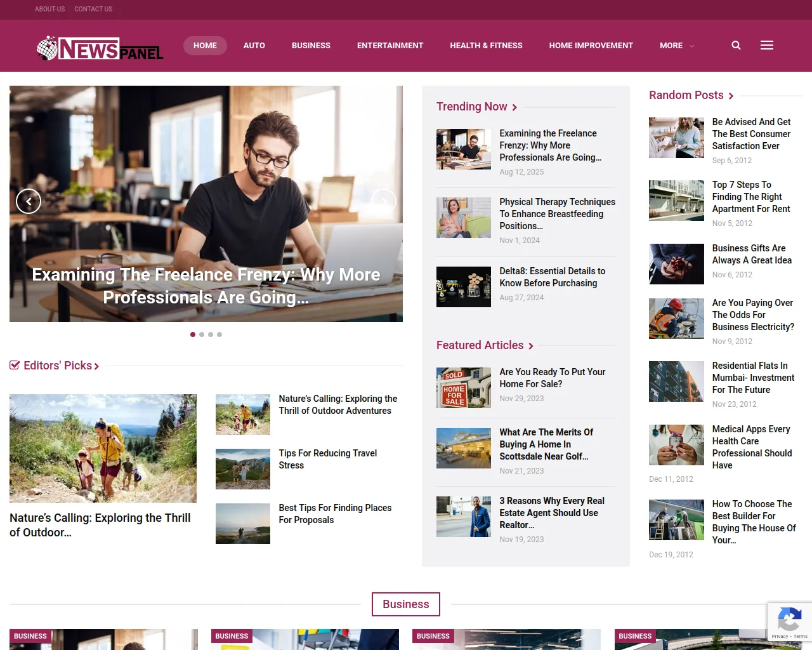812x650 pixels.
Task: Click the Featured Articles heading chevron
Action: pyautogui.click(x=531, y=346)
